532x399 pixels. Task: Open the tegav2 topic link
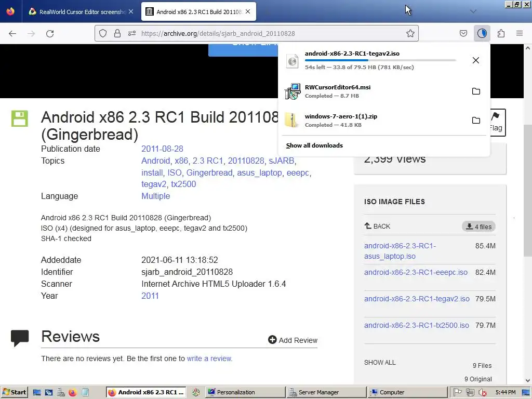click(154, 184)
